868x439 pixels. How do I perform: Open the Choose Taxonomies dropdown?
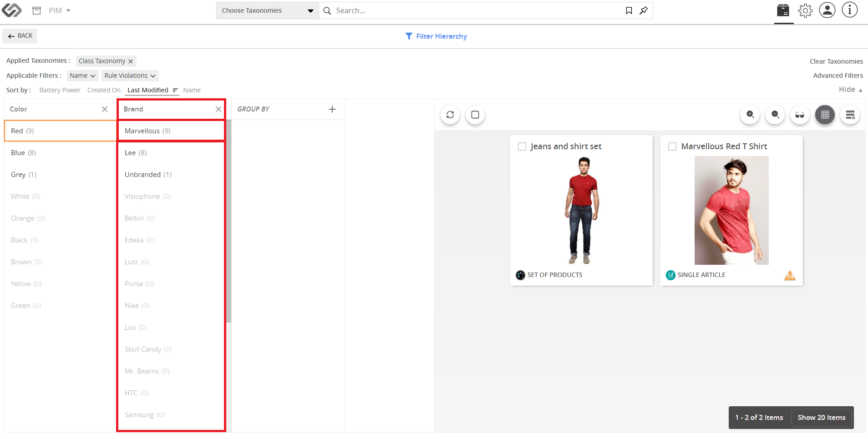click(x=268, y=10)
